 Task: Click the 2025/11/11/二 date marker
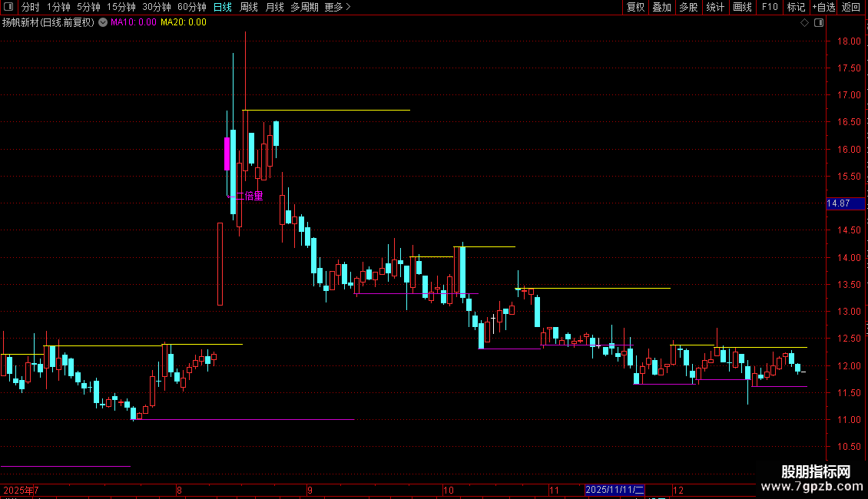615,490
